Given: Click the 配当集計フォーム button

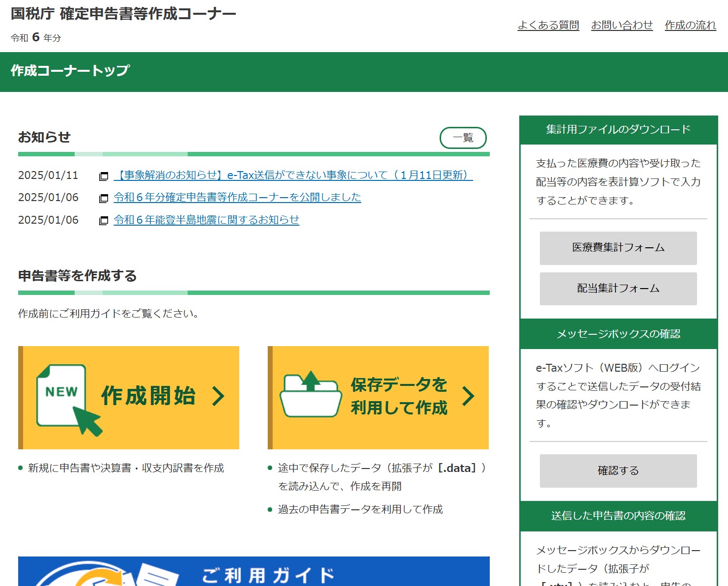Looking at the screenshot, I should coord(618,289).
